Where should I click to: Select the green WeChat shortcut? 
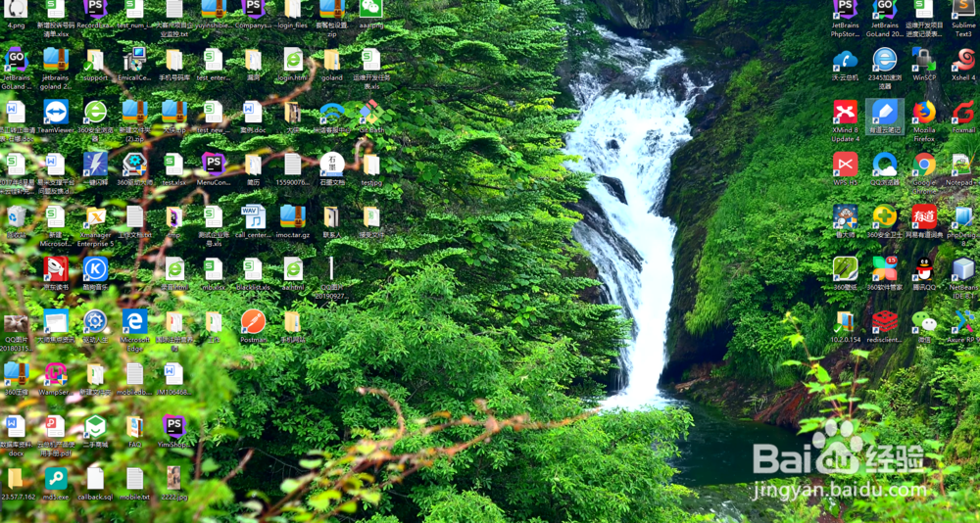[x=924, y=321]
